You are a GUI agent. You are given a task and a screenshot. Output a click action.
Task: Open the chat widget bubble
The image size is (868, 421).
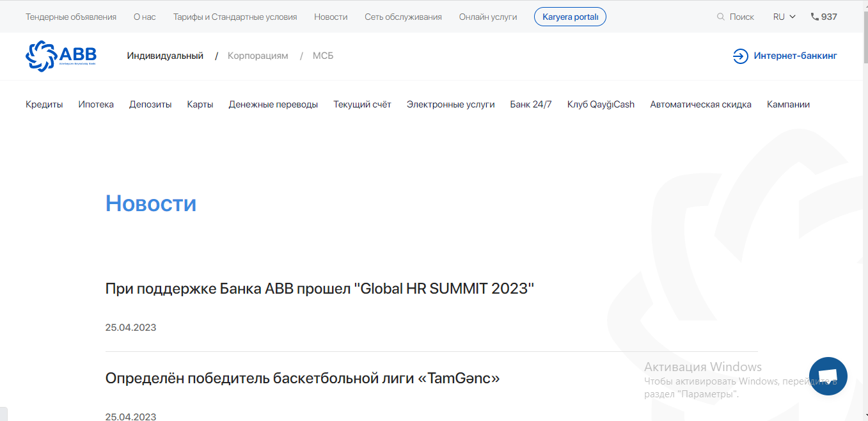(x=828, y=376)
